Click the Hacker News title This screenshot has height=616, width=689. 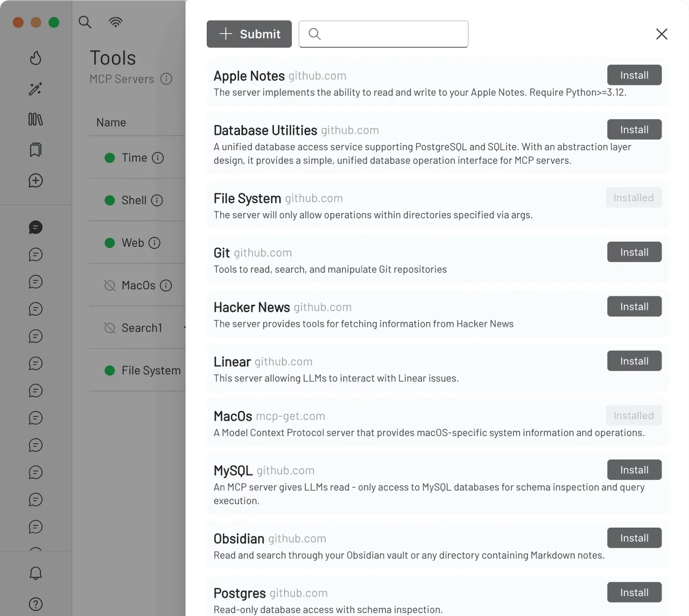point(251,307)
